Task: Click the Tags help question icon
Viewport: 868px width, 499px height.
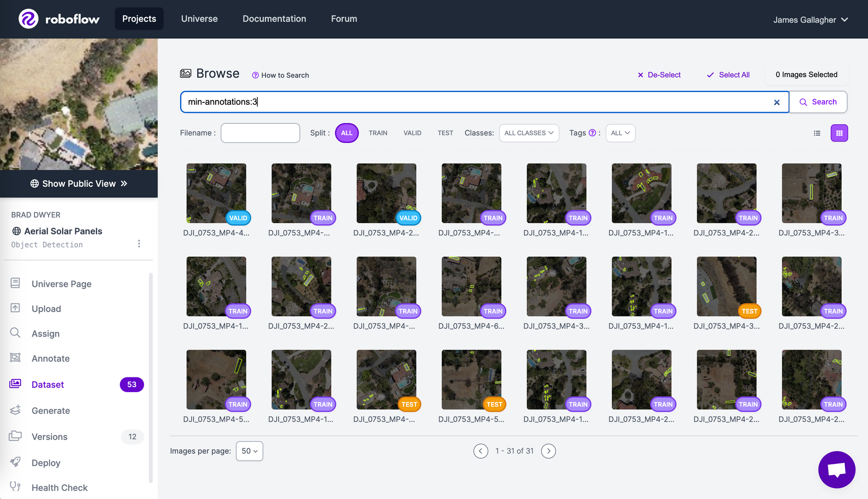Action: 592,133
